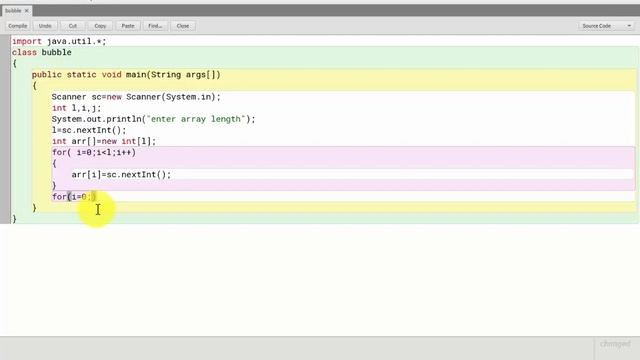Click the Close toolbar button

(x=183, y=26)
